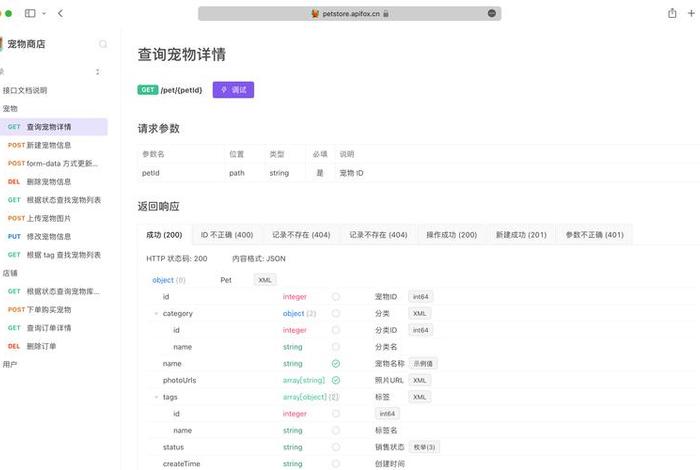Image resolution: width=700 pixels, height=470 pixels.
Task: Collapse the category field in the schema
Action: coord(156,314)
